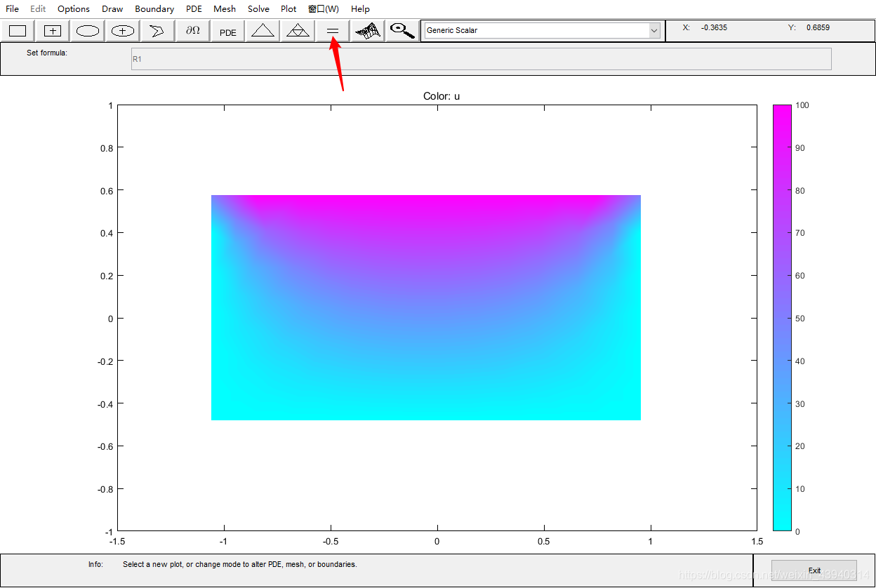Viewport: 876px width, 588px height.
Task: Open PDE specification toolbar button
Action: [228, 31]
